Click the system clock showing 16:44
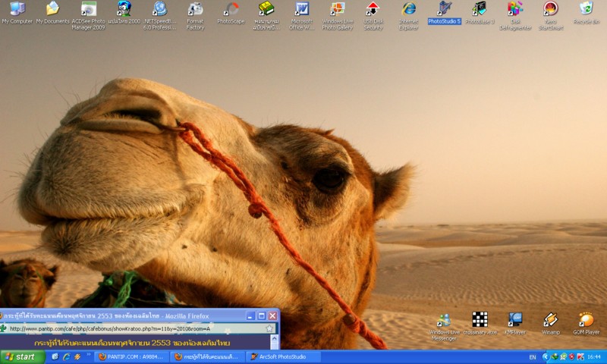The image size is (607, 364). point(594,356)
